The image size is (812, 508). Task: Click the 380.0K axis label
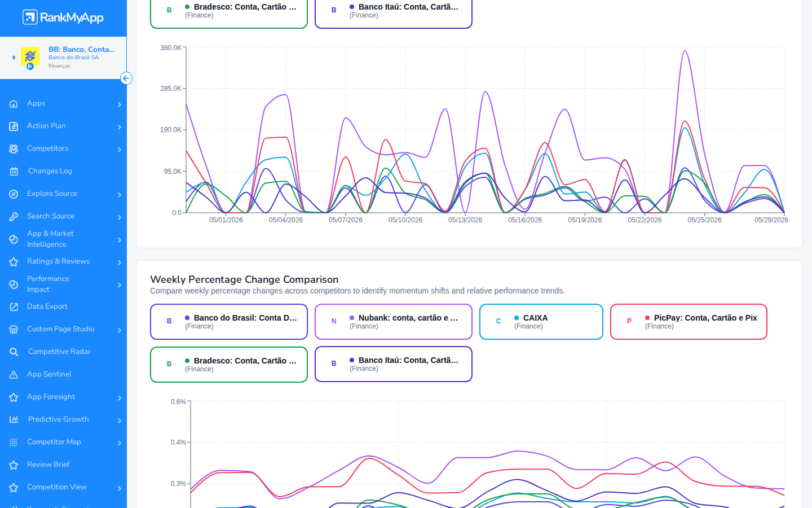click(x=171, y=48)
